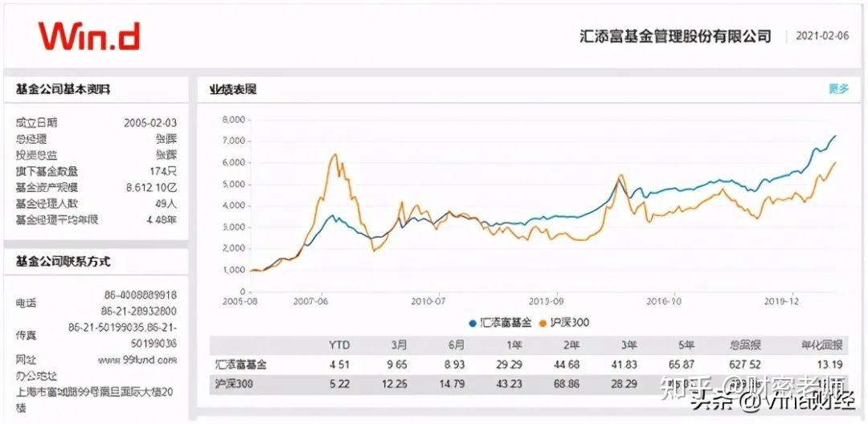Click the date 2021-02-06 in header
Viewport: 868px width, 424px height.
tap(822, 36)
